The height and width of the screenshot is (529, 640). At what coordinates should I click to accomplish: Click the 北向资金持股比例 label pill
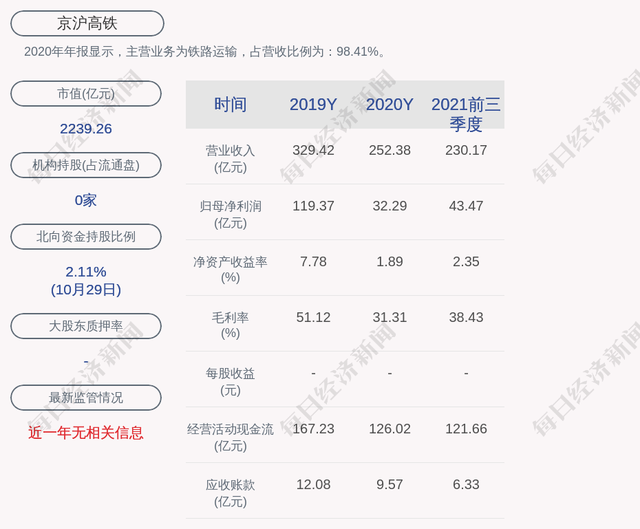tap(86, 237)
